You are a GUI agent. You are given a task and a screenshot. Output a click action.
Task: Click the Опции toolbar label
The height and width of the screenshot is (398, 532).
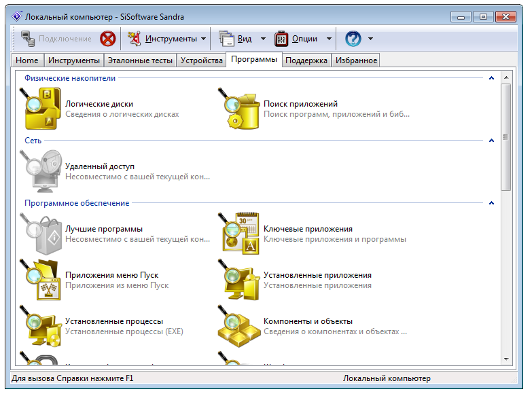pos(304,39)
